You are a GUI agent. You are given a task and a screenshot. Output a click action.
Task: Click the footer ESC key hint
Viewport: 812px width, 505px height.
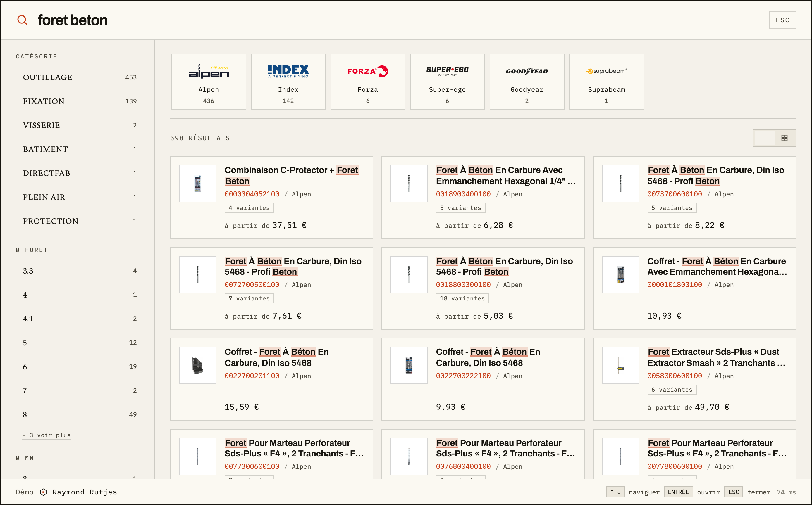pyautogui.click(x=733, y=492)
